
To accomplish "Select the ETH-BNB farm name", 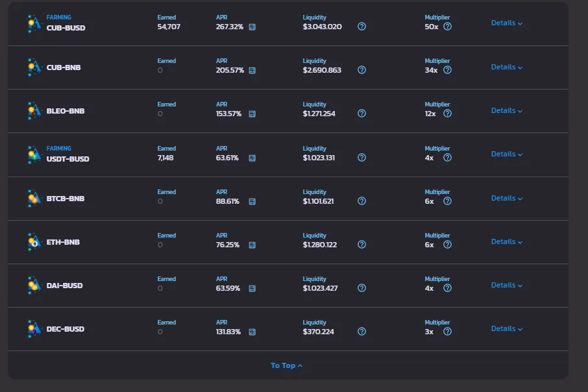I will tap(63, 242).
